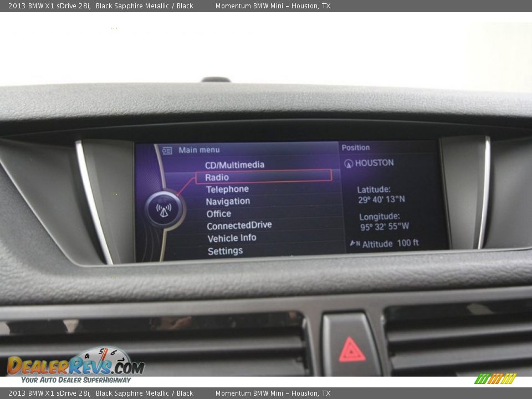This screenshot has height=399, width=532.
Task: Open the Settings menu item
Action: pyautogui.click(x=225, y=250)
